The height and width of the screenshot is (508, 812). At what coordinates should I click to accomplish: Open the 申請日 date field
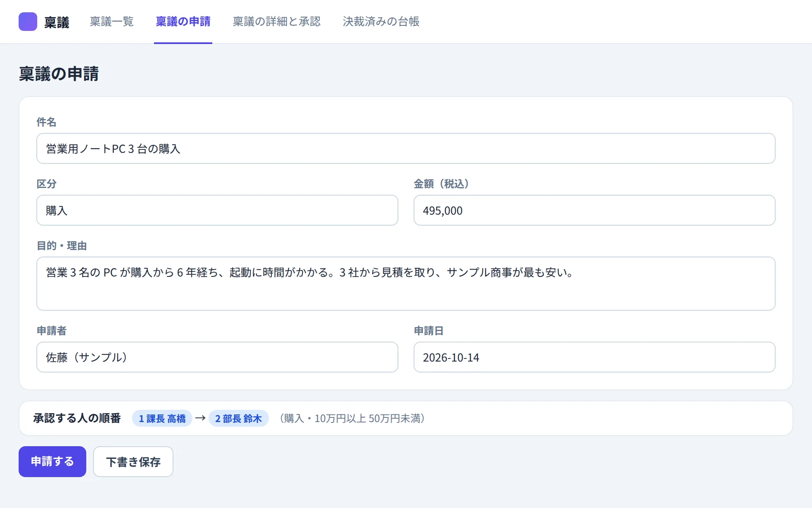(x=595, y=357)
